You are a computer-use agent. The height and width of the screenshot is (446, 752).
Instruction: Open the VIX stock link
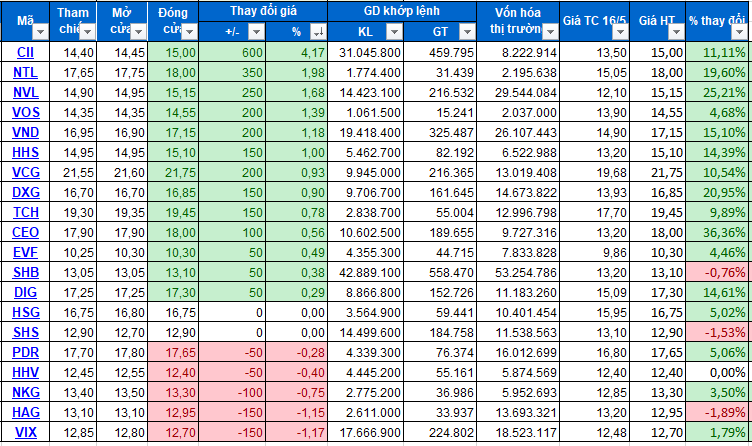25,432
